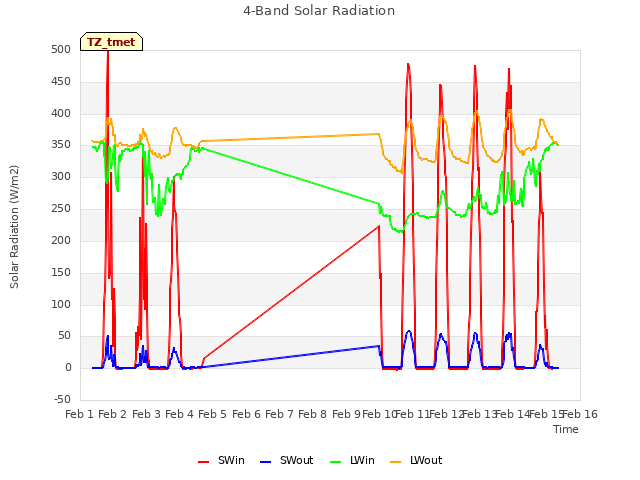The width and height of the screenshot is (640, 480).
Task: Click the 100 y-axis tick label
Action: click(61, 304)
